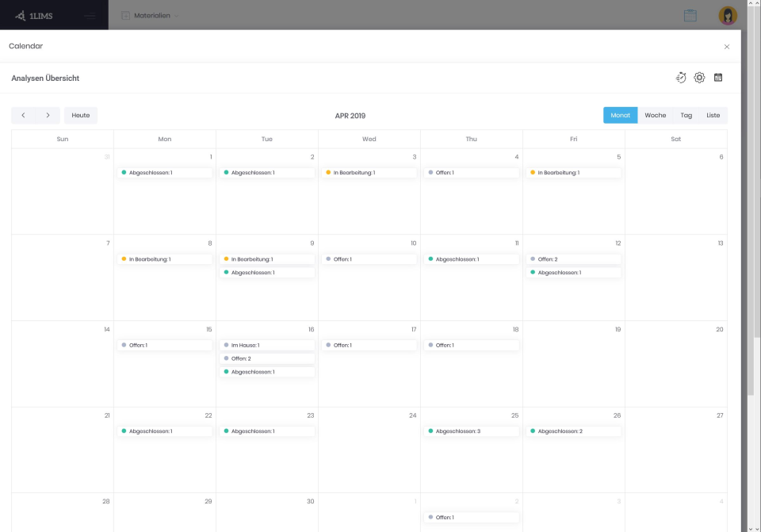This screenshot has height=532, width=761.
Task: Open the Calendar dialog title area
Action: click(x=26, y=46)
